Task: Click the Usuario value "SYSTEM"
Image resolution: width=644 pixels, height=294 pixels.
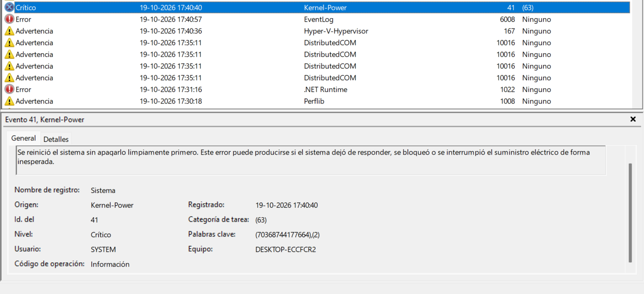Action: 103,250
